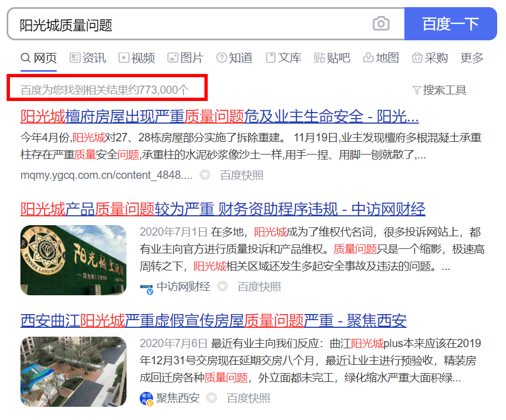Open result 阳光城檀府房屋出现严重质量问题
The width and height of the screenshot is (506, 420).
click(219, 116)
